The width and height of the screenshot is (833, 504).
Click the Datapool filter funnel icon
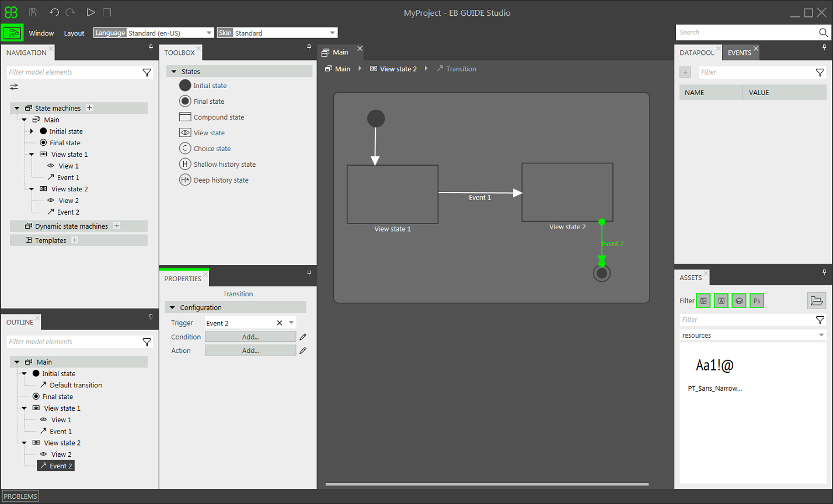[820, 72]
